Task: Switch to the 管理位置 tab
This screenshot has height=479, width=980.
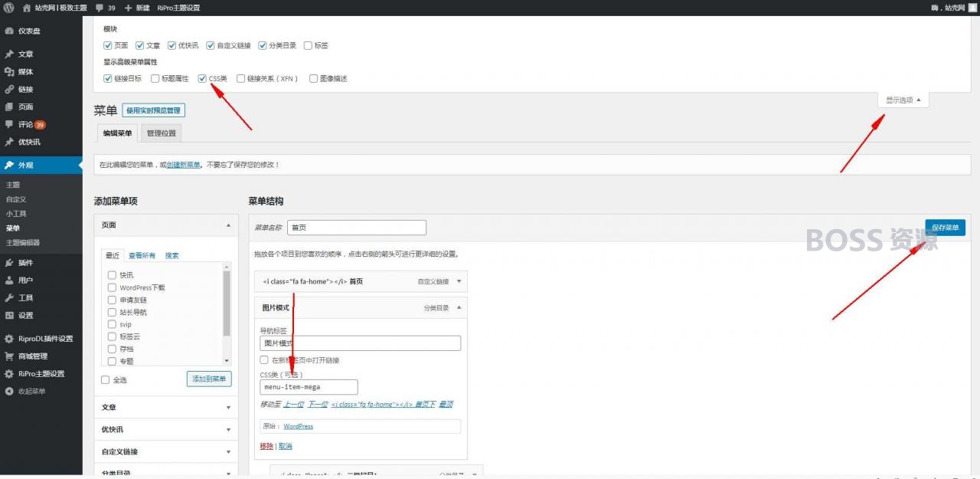Action: tap(161, 133)
